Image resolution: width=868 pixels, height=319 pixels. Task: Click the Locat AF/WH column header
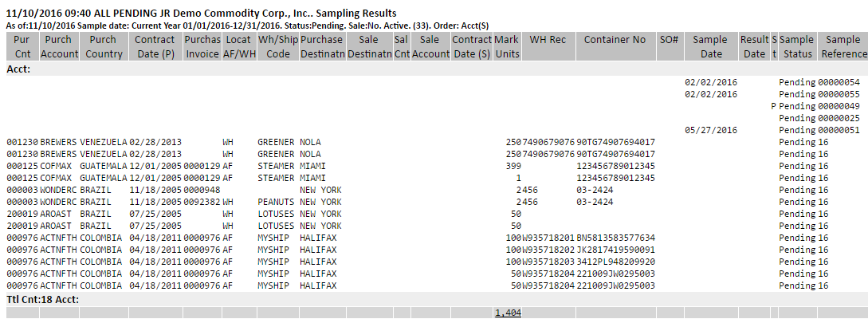pos(239,47)
